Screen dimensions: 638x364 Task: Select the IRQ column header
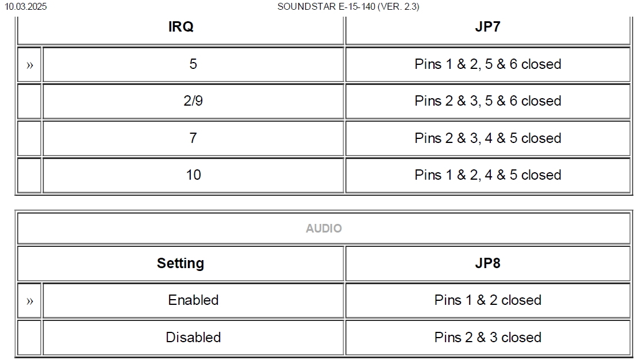pyautogui.click(x=180, y=28)
